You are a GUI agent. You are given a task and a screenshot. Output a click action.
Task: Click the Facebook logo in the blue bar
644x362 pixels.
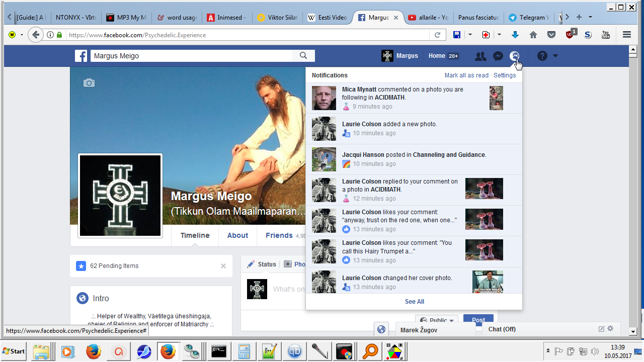(81, 56)
